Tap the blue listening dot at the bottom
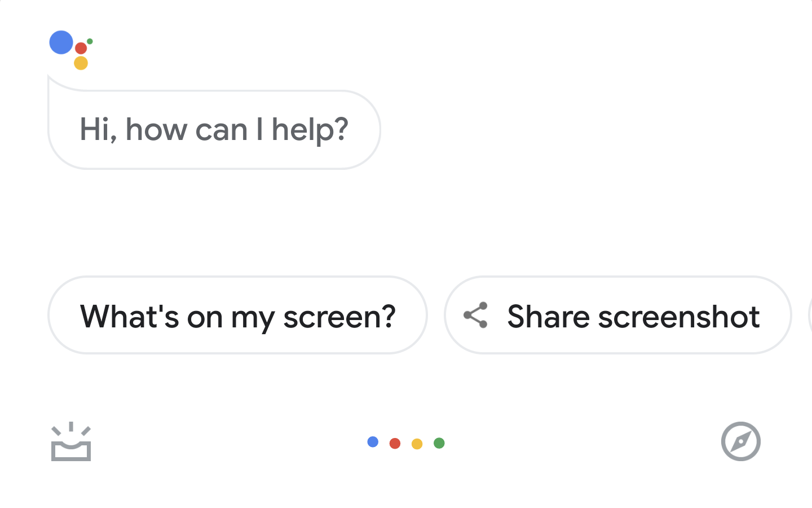The image size is (812, 508). [373, 442]
